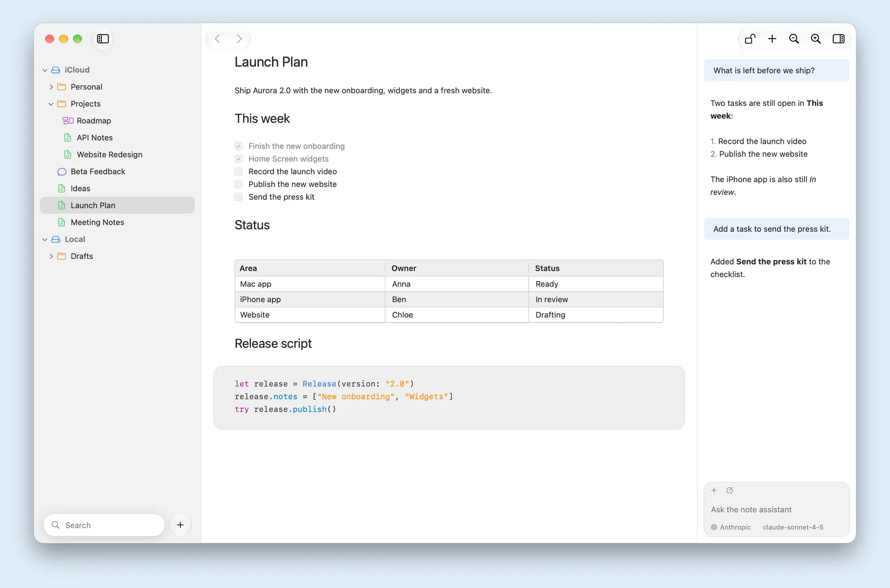Click the Roadmap board icon
Viewport: 890px width, 588px height.
click(68, 121)
